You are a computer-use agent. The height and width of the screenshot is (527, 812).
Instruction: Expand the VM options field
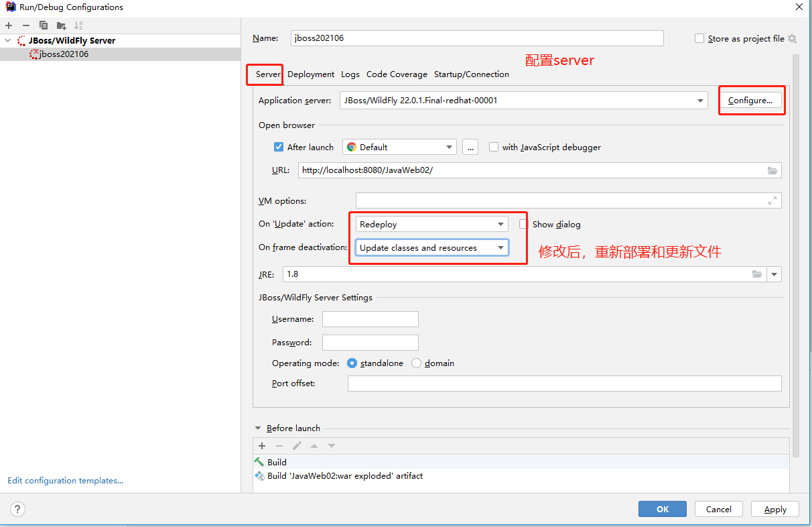[772, 200]
